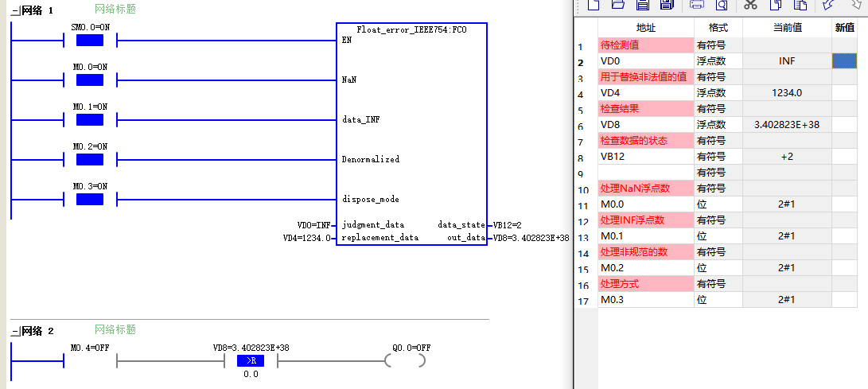Click the 0.0 compare operand
Screen dimensions: 868x389
tap(251, 375)
